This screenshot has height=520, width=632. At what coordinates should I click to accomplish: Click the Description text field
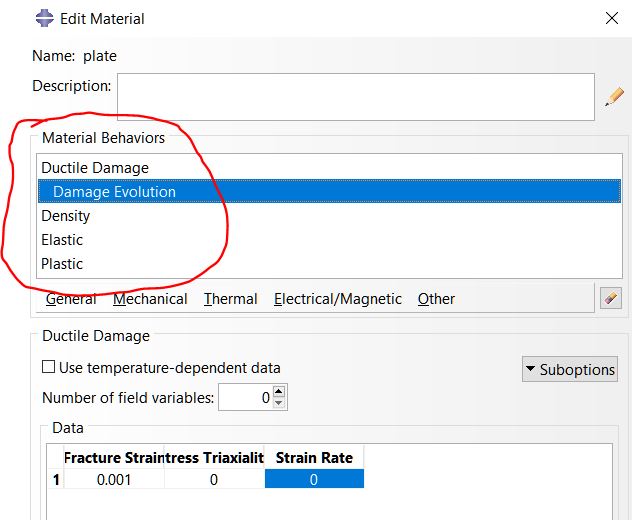[x=355, y=97]
